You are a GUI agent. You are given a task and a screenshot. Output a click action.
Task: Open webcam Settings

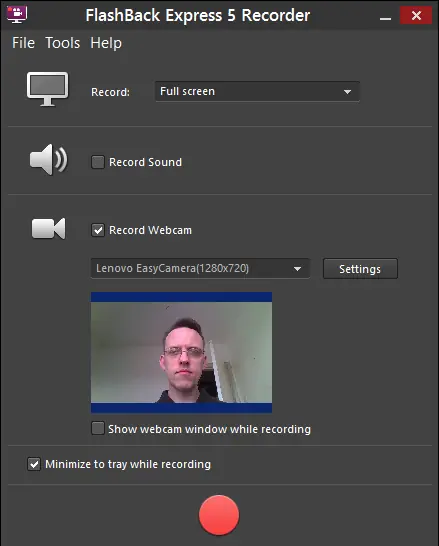pyautogui.click(x=360, y=268)
